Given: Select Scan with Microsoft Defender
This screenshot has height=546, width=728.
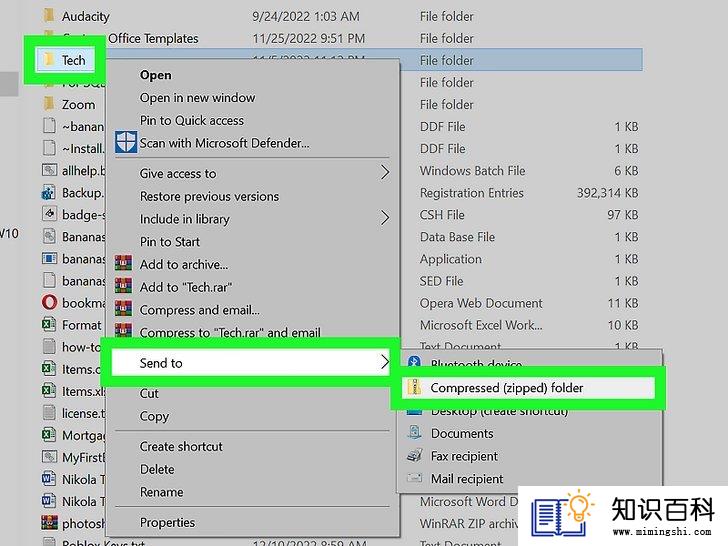Looking at the screenshot, I should point(224,143).
